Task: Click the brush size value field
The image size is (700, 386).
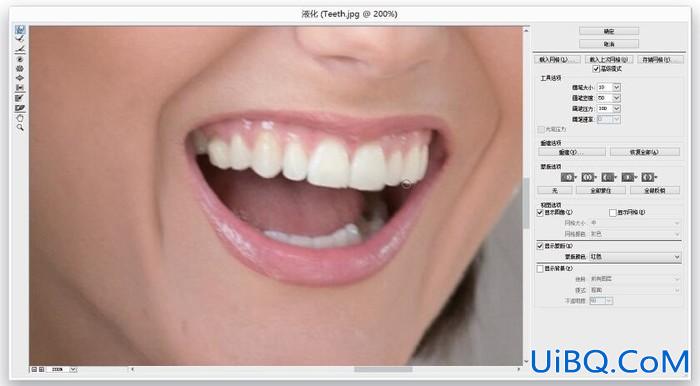Action: (x=604, y=87)
